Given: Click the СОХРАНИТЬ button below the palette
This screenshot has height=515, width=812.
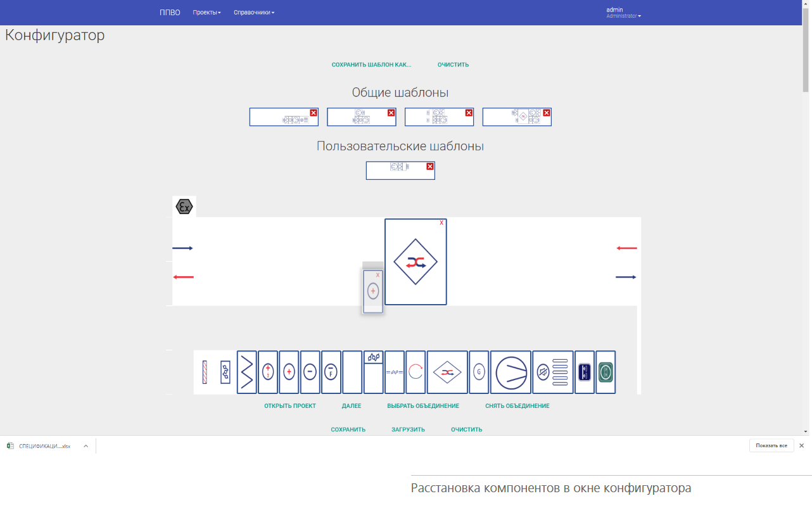Looking at the screenshot, I should coord(348,429).
